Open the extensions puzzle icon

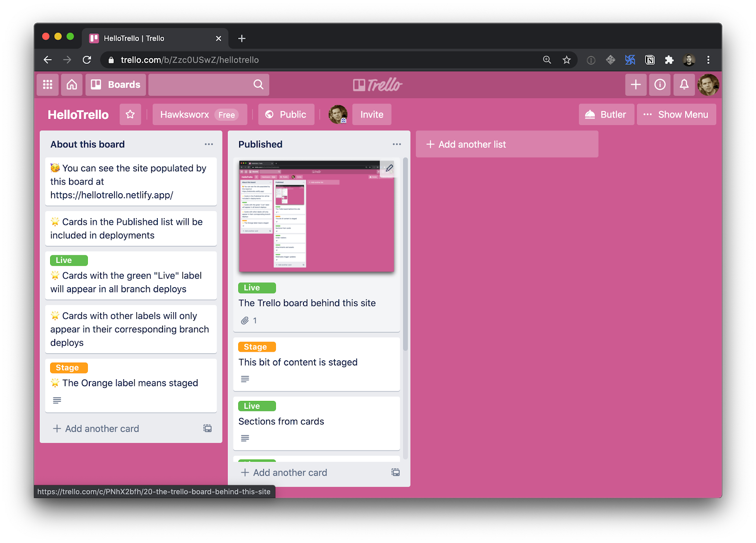669,60
